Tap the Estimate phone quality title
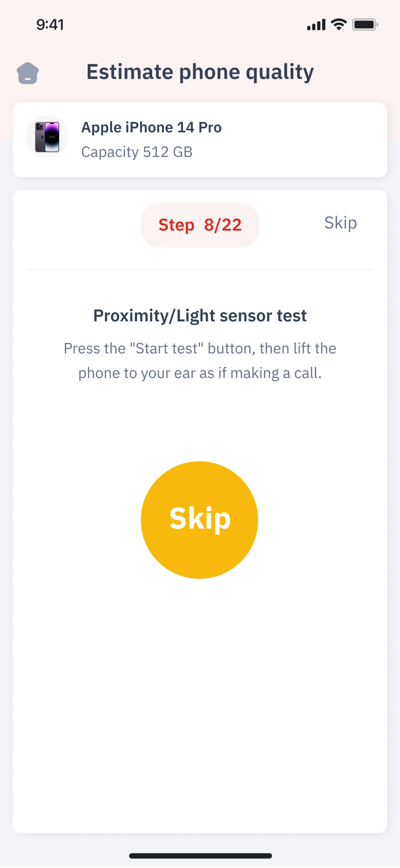 point(200,72)
